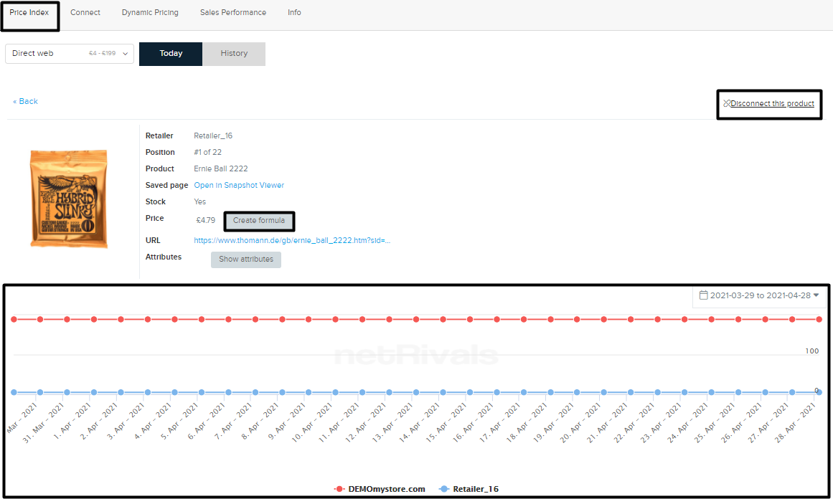
Task: Open the Direct web channel dropdown
Action: 70,54
